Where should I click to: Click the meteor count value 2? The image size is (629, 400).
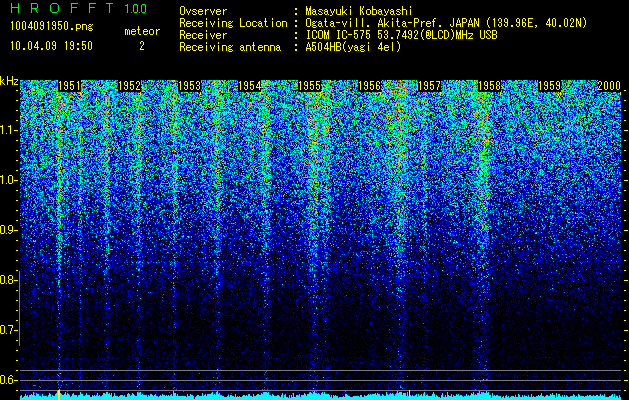tap(142, 46)
